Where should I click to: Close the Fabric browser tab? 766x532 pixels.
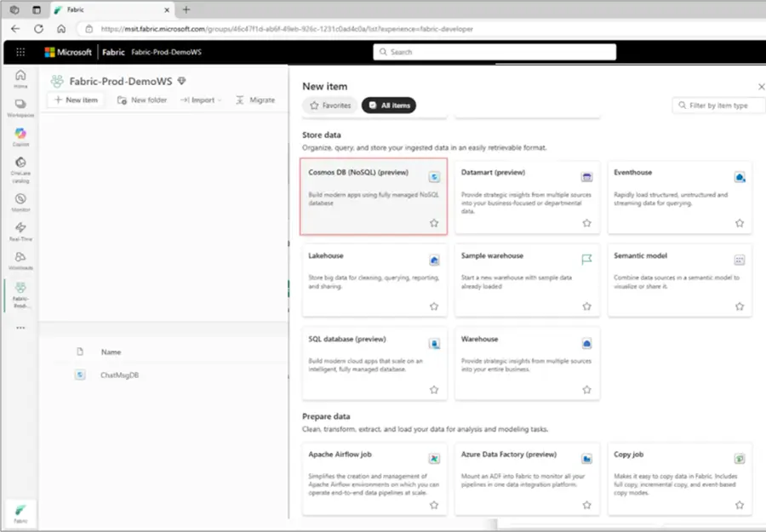tap(167, 9)
